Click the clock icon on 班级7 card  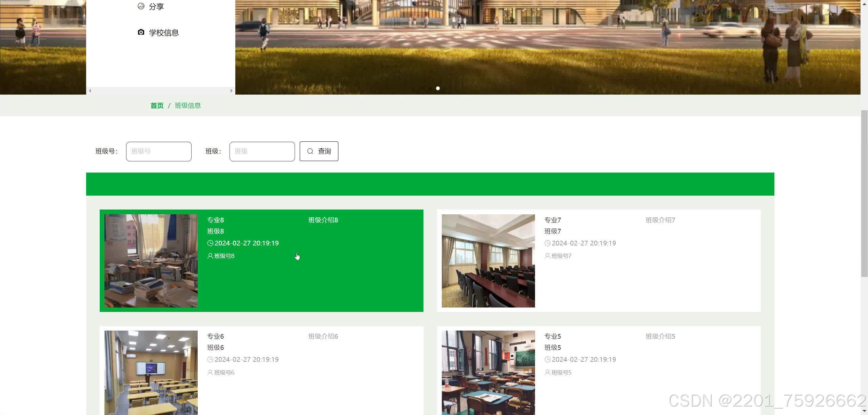(x=548, y=243)
